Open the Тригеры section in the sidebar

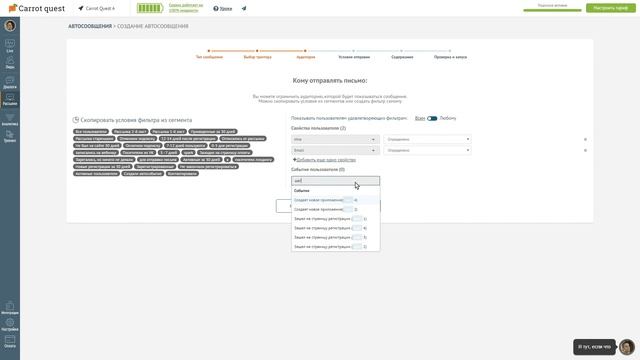coord(10,136)
